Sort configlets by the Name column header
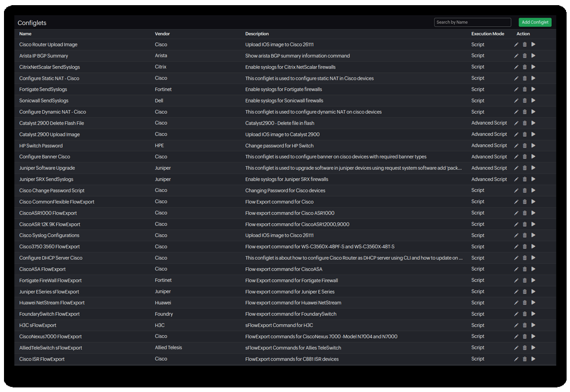Image resolution: width=570 pixels, height=392 pixels. pyautogui.click(x=26, y=34)
